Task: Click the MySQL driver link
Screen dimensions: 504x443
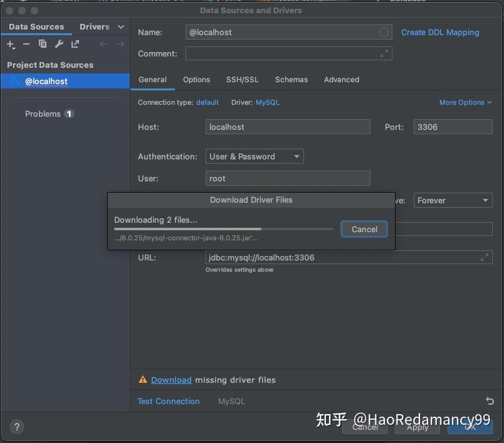Action: 268,102
